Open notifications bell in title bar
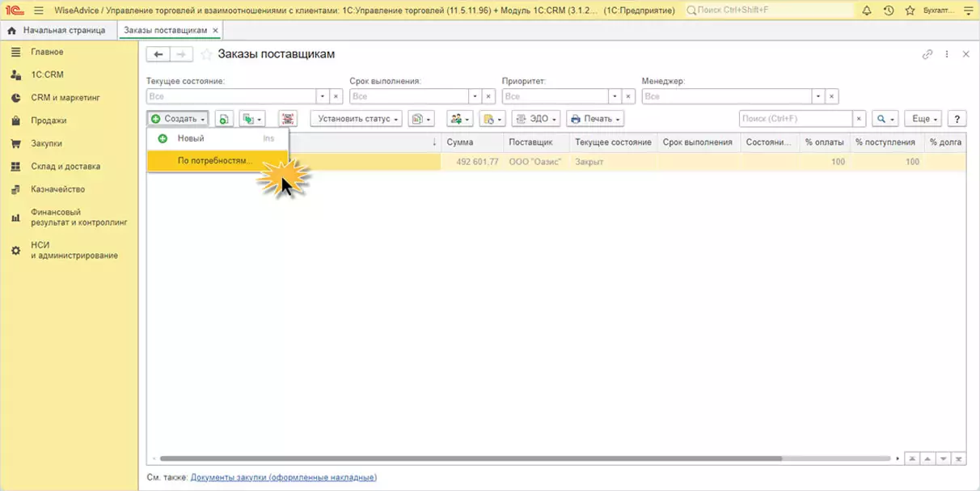This screenshot has height=491, width=980. click(x=867, y=11)
